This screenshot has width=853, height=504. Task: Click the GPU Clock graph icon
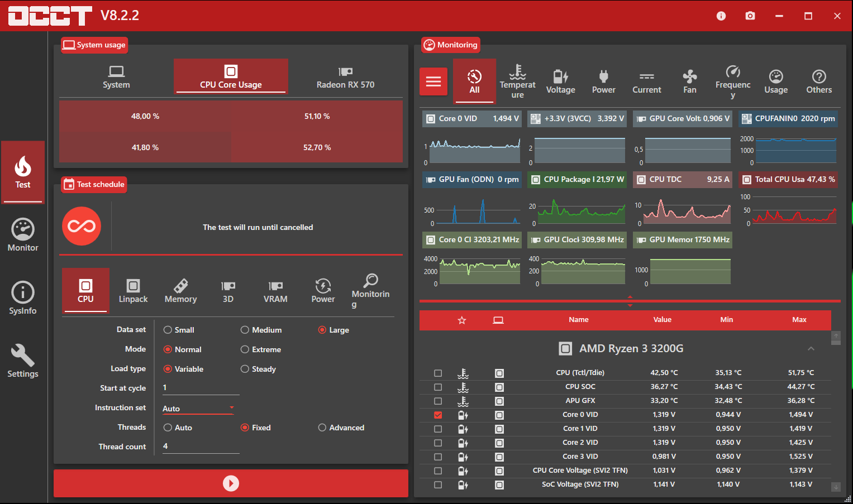[x=536, y=239]
